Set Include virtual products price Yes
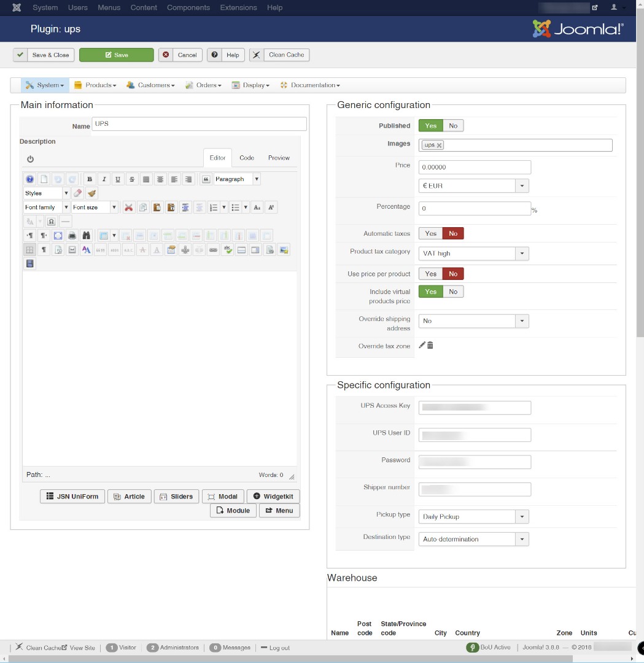 pos(430,292)
